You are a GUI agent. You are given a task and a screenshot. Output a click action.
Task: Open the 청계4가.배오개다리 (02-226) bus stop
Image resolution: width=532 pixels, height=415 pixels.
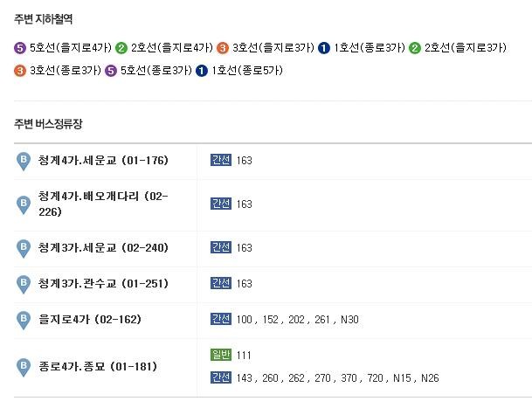tap(103, 204)
